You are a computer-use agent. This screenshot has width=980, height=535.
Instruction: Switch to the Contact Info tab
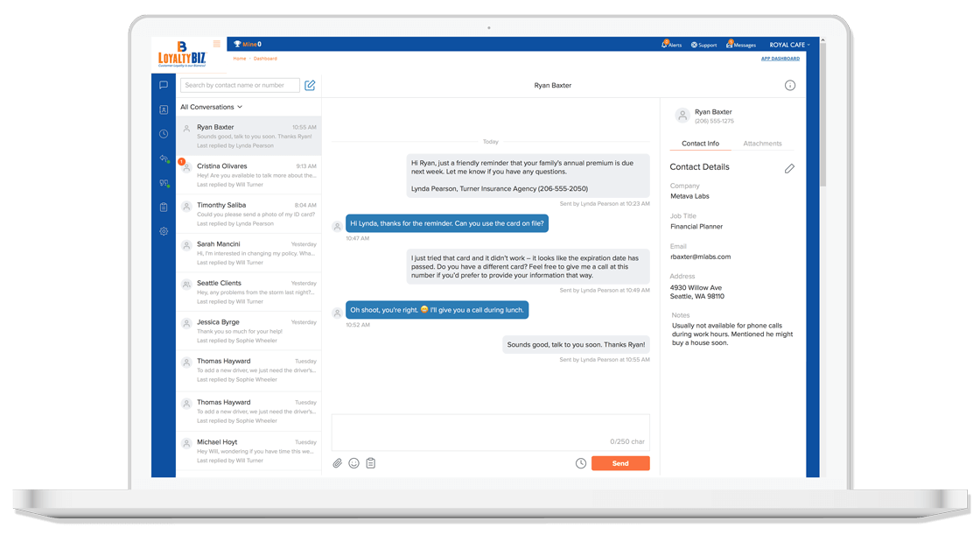[700, 144]
